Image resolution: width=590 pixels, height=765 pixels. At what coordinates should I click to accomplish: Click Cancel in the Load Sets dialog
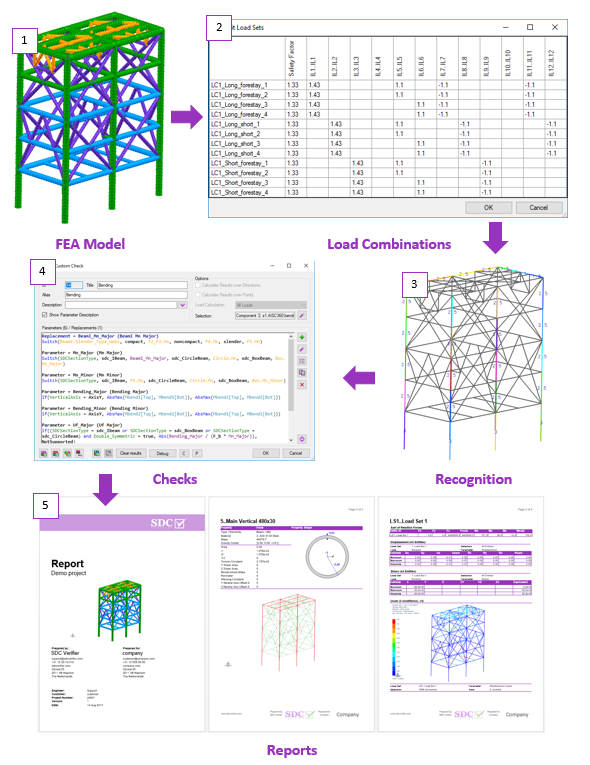539,207
